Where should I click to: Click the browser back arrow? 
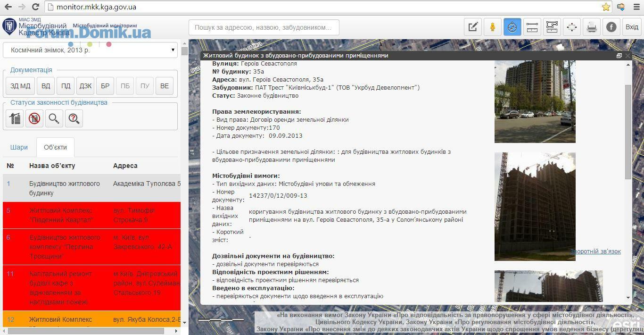(8, 7)
